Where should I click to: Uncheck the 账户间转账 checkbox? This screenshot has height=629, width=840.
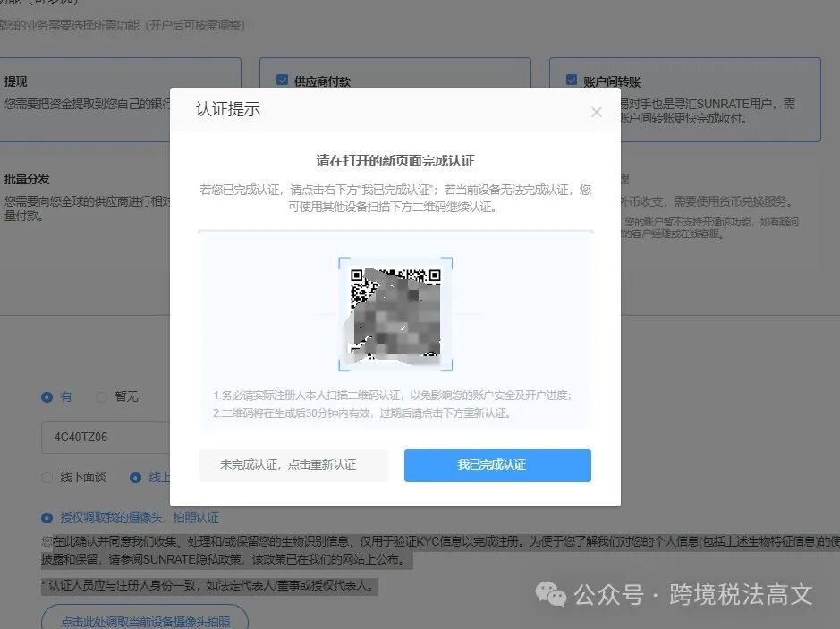(571, 80)
